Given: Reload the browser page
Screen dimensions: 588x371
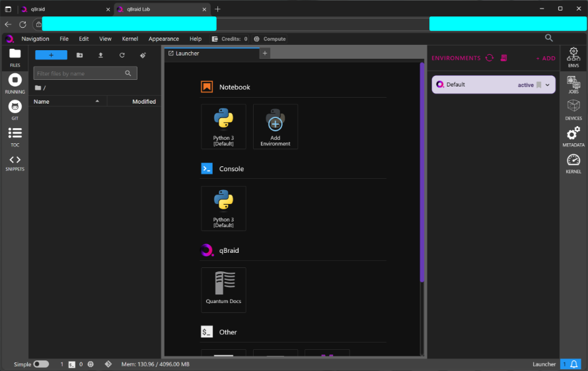Looking at the screenshot, I should pyautogui.click(x=23, y=24).
